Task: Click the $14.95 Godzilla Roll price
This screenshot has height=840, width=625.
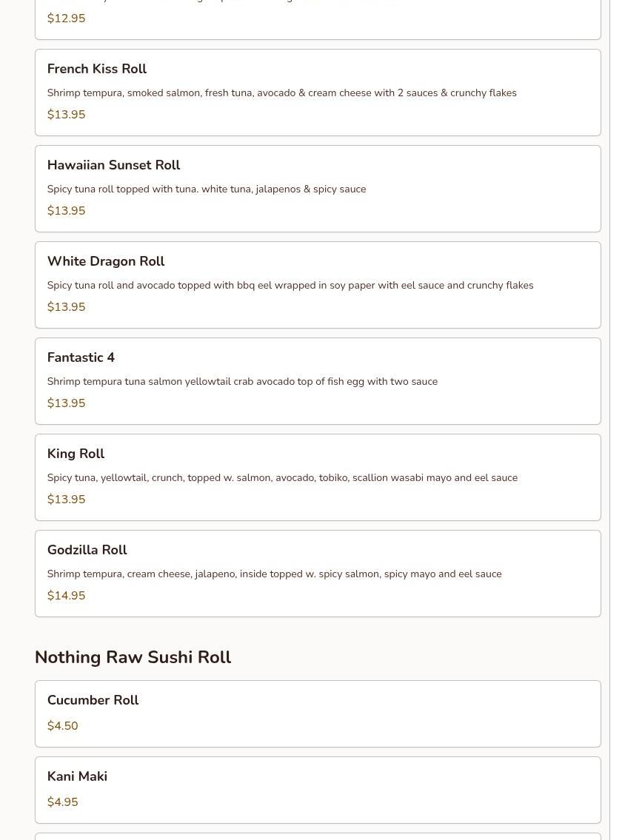Action: click(66, 596)
